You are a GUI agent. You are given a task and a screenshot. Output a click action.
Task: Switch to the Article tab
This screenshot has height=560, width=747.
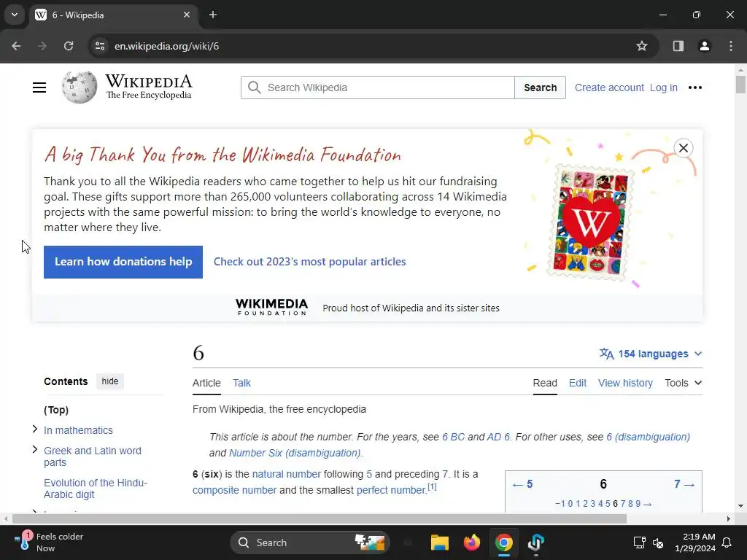(206, 383)
